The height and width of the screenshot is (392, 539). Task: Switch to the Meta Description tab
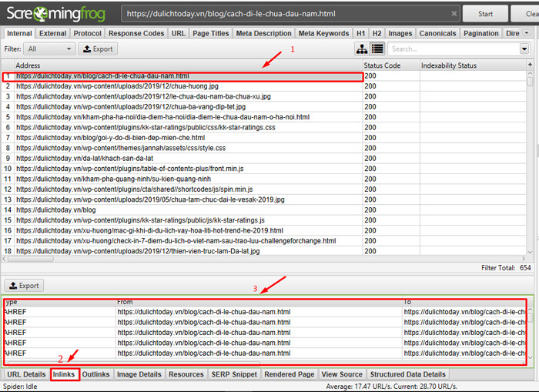(263, 33)
